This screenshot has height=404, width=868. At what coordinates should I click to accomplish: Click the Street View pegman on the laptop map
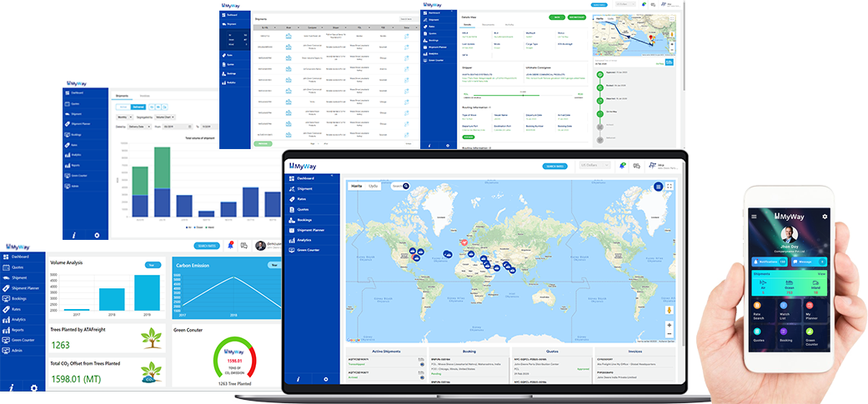[669, 309]
